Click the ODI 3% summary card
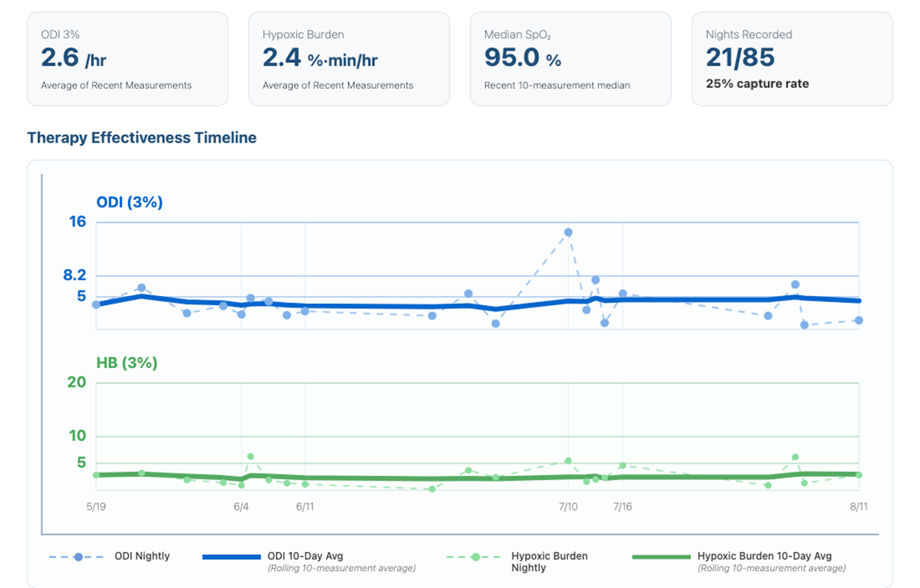 (x=127, y=58)
